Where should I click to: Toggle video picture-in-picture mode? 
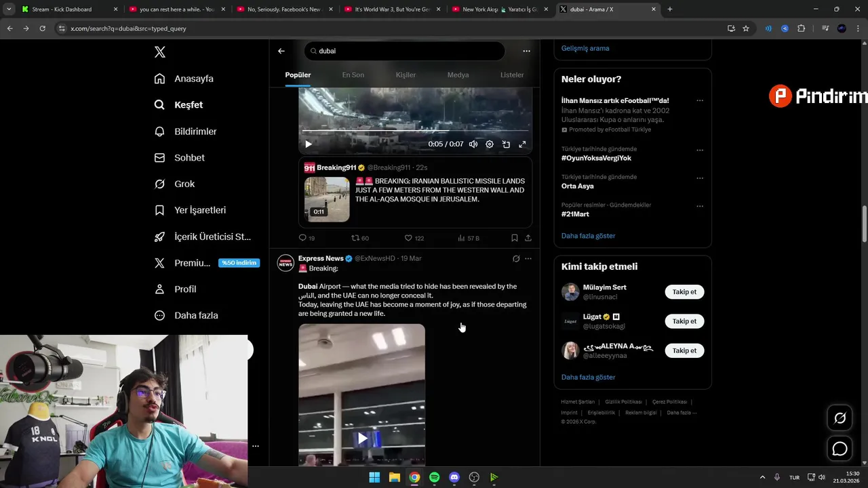coord(506,144)
